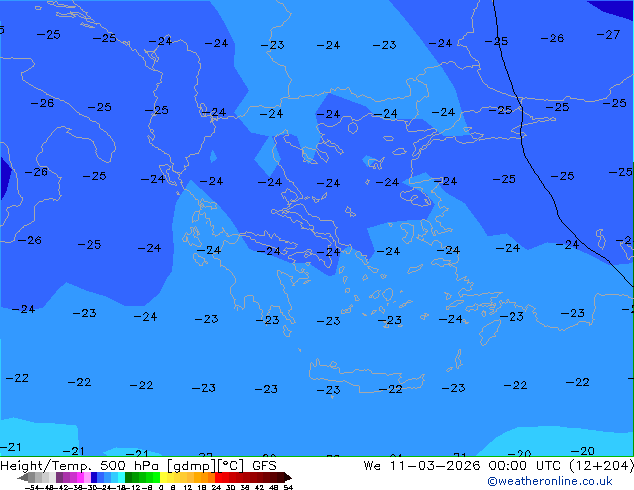Click the '500 hPa' level text
The width and height of the screenshot is (634, 490).
click(129, 466)
